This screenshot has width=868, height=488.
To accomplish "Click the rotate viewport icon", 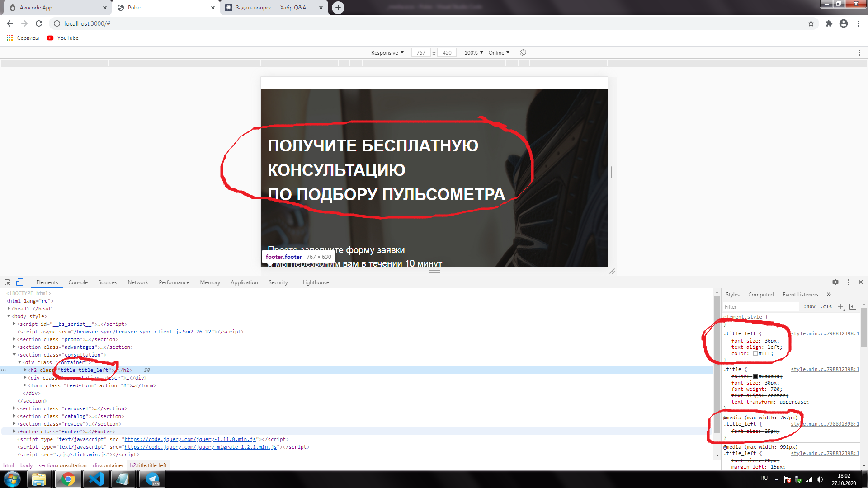I will [523, 52].
